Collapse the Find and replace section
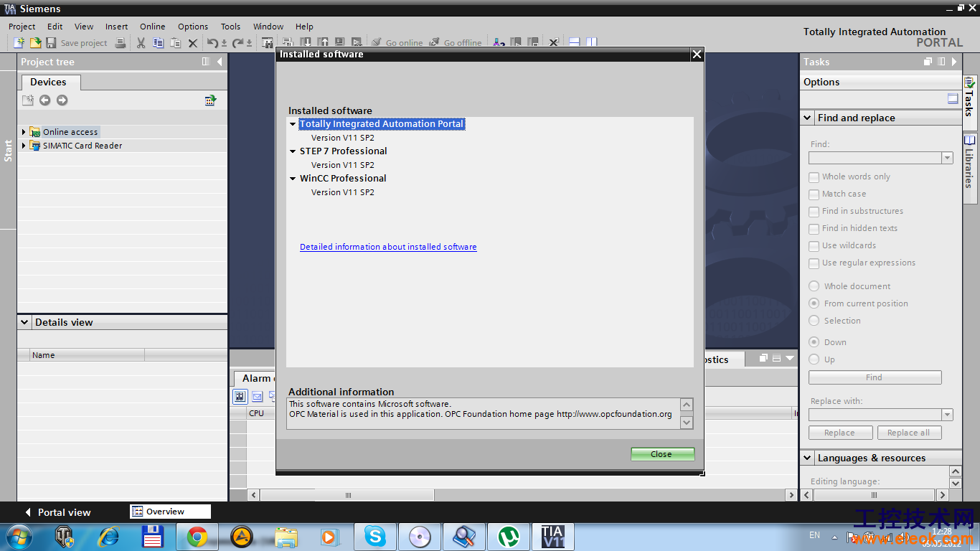Screen dimensions: 980x551 coord(808,118)
